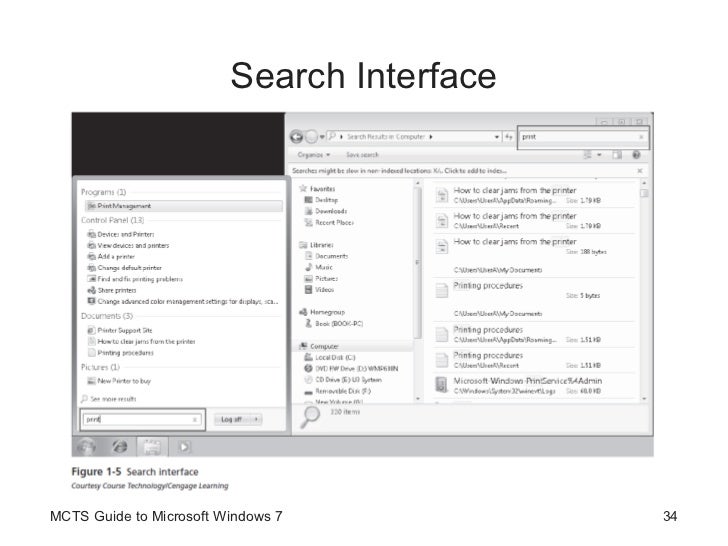The height and width of the screenshot is (546, 728).
Task: Select Local Disk (C:) drive
Action: click(x=330, y=357)
